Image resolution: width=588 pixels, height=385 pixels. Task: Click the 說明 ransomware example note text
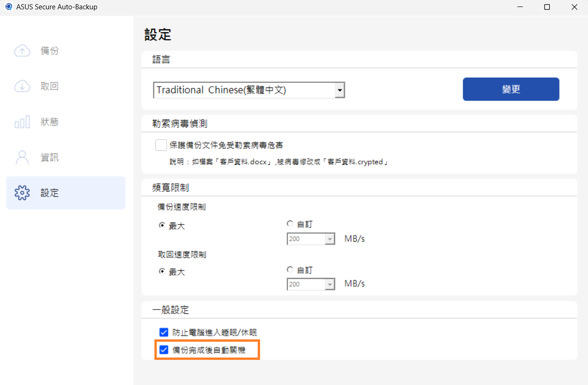[279, 162]
